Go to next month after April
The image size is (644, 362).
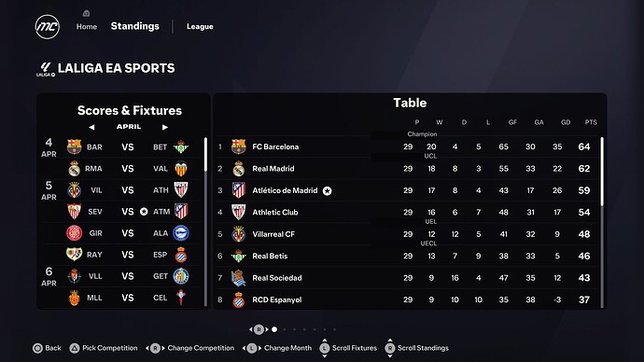click(164, 127)
